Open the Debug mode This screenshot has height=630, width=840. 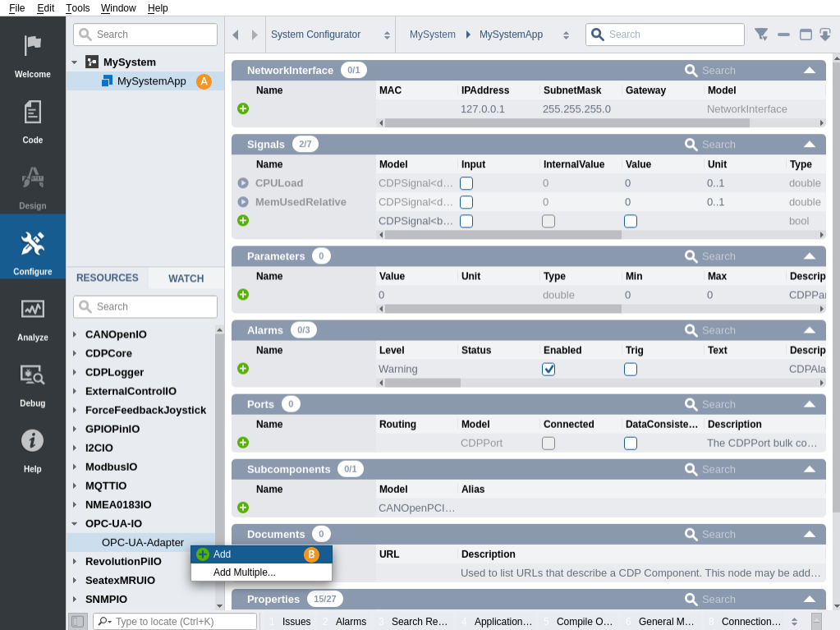click(x=33, y=383)
